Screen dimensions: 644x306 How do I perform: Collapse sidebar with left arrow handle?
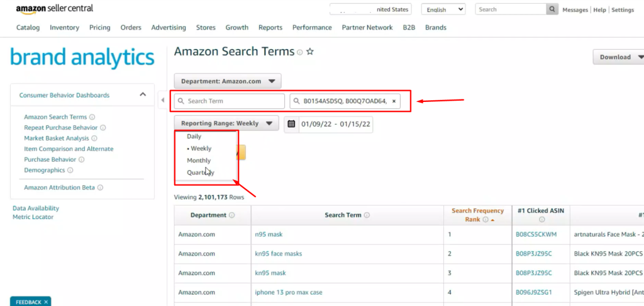pos(163,100)
